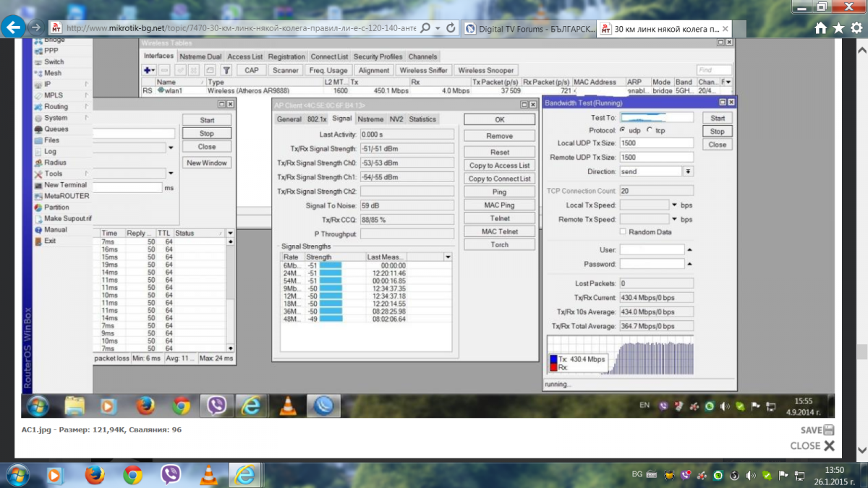The height and width of the screenshot is (488, 868).
Task: Launch VLC from the bottom taskbar
Action: click(208, 475)
